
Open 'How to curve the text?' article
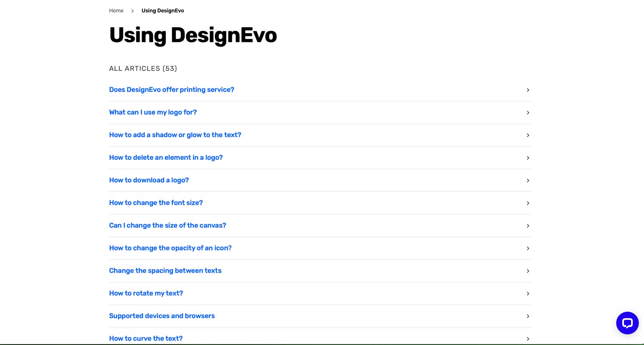point(146,338)
